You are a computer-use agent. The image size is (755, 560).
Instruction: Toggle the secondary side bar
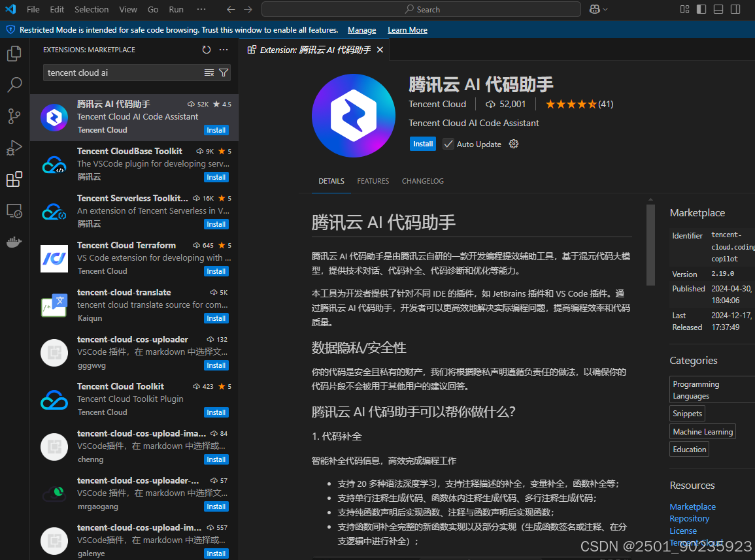coord(735,9)
